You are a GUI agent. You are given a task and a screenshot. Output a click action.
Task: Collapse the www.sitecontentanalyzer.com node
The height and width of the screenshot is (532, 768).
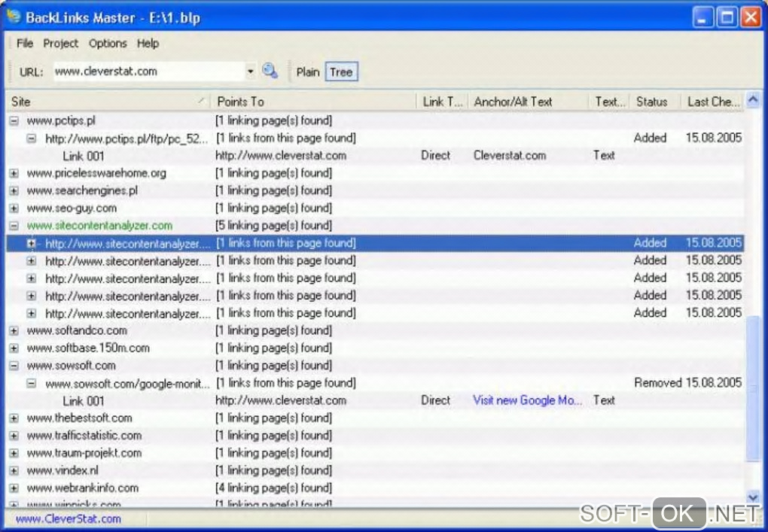click(x=14, y=226)
